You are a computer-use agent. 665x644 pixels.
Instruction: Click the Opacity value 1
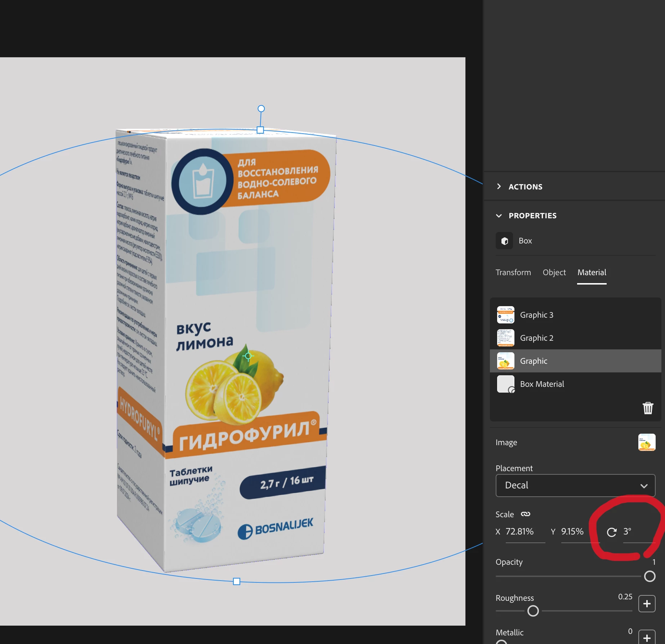653,562
